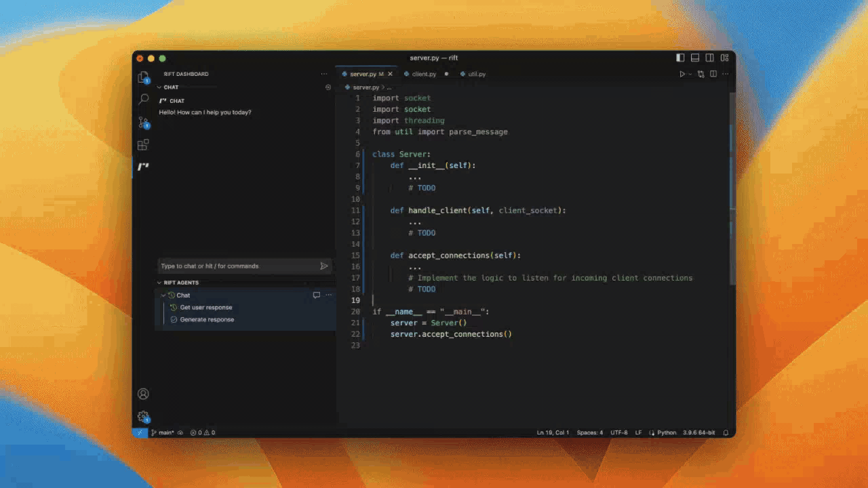Viewport: 868px width, 488px height.
Task: Open the Search view in the activity bar
Action: (x=143, y=99)
